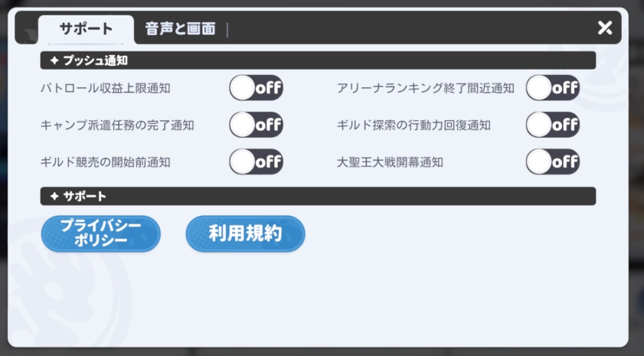Image resolution: width=644 pixels, height=356 pixels.
Task: Close the settings dialog with the X
Action: 605,28
